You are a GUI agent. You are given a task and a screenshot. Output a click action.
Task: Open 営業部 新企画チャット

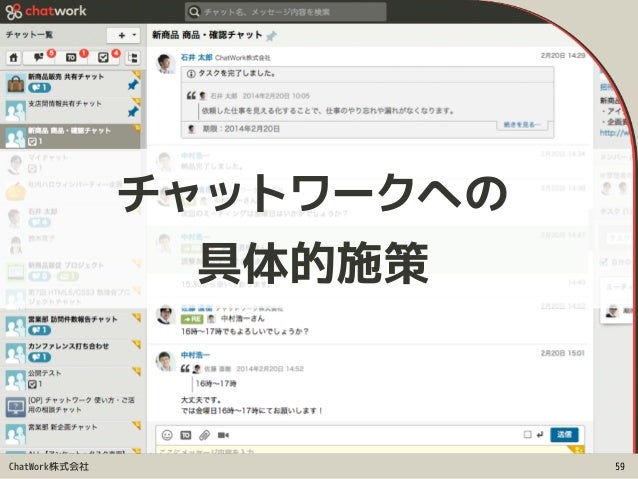71,433
